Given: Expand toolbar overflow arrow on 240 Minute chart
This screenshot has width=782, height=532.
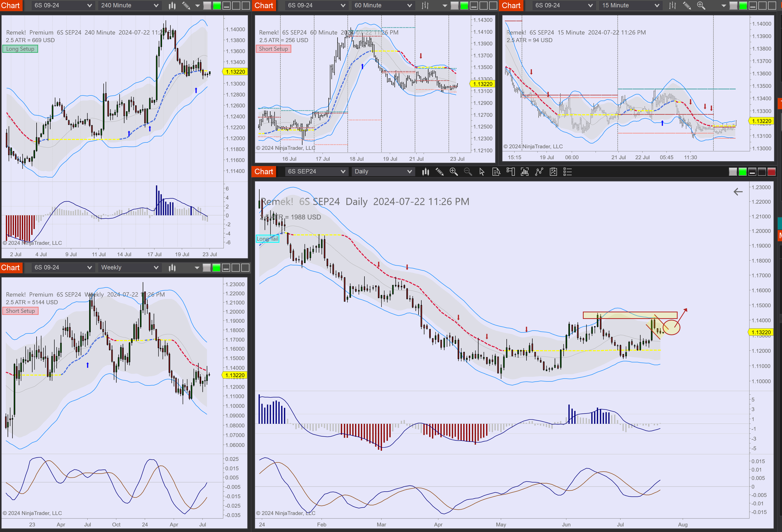Looking at the screenshot, I should point(197,6).
